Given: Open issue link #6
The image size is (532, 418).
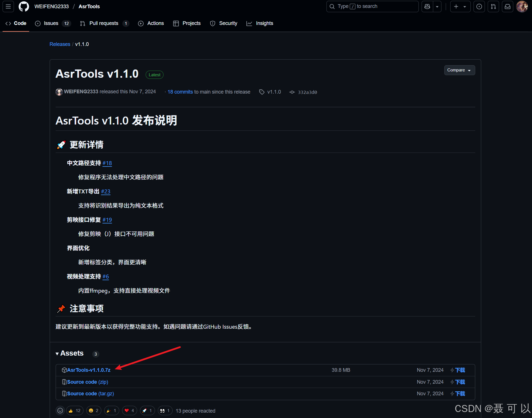Looking at the screenshot, I should click(x=106, y=276).
